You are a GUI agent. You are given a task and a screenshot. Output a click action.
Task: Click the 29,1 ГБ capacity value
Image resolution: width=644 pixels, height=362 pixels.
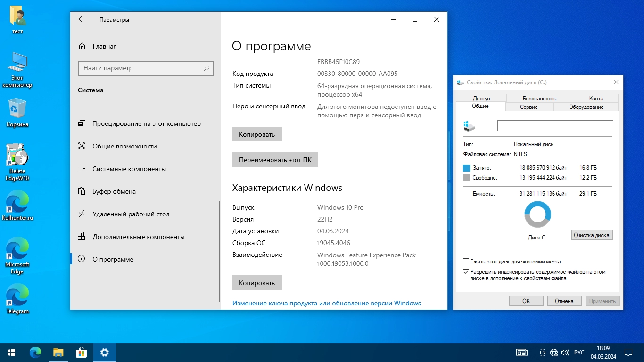pyautogui.click(x=588, y=193)
